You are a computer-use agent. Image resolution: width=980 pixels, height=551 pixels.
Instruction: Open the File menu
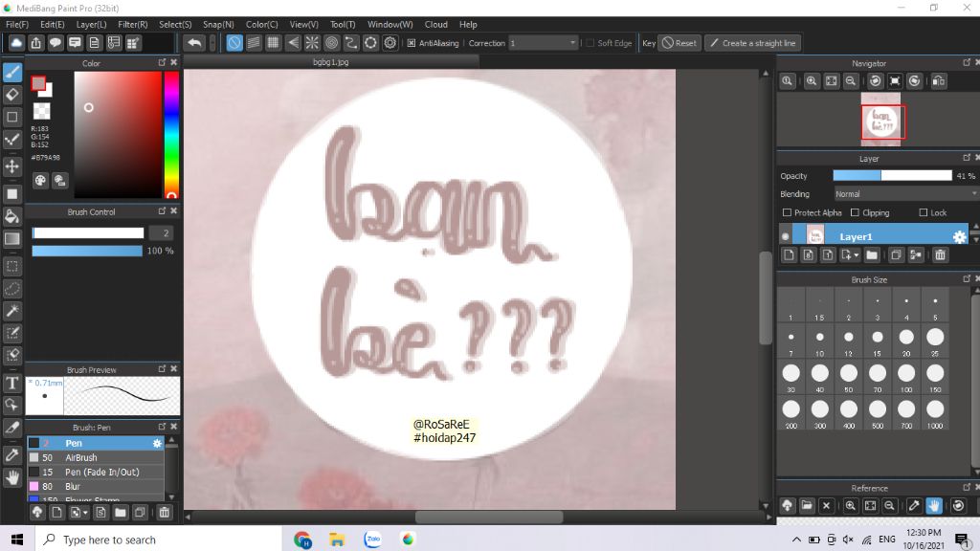(17, 24)
